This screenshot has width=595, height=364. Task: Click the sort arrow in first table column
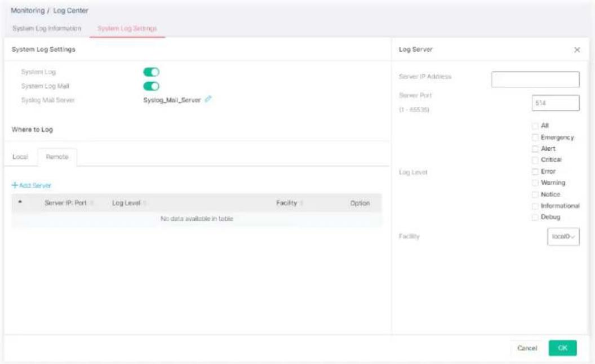[x=20, y=202]
